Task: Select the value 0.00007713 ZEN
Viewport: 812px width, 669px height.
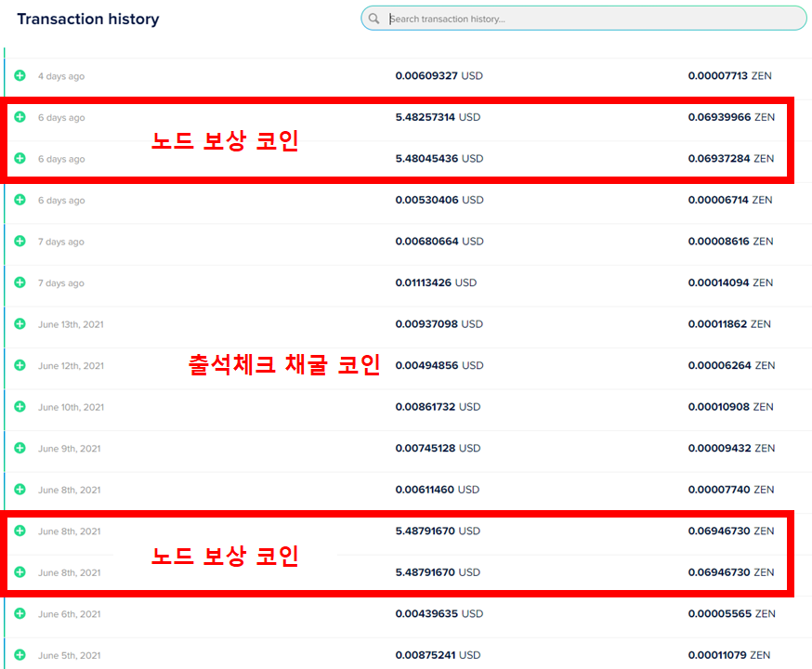Action: [730, 75]
